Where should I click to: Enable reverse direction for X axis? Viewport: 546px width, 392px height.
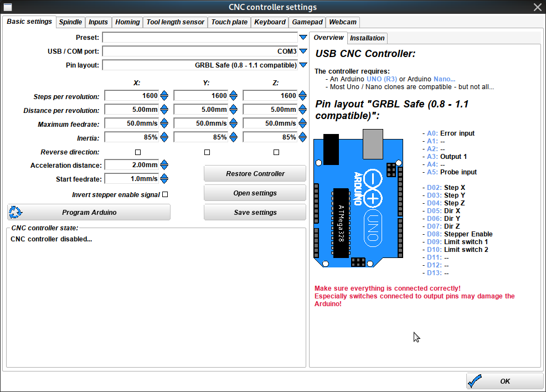pyautogui.click(x=138, y=152)
